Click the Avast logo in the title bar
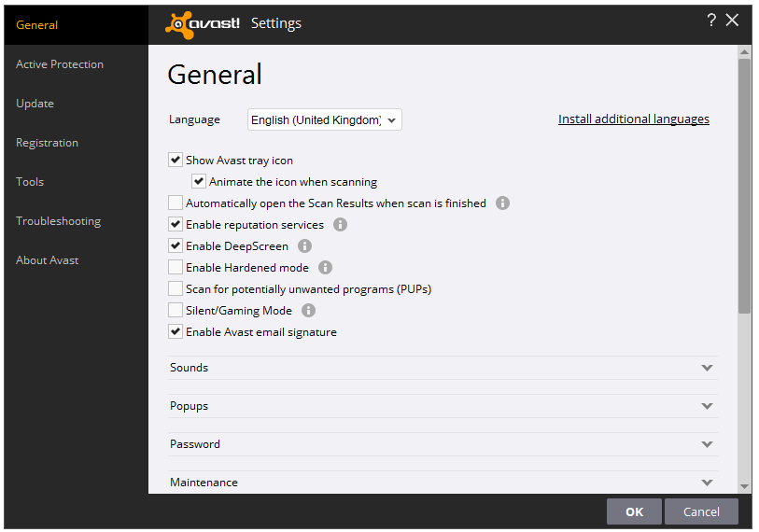Viewport: 759px width, 532px height. coord(203,24)
